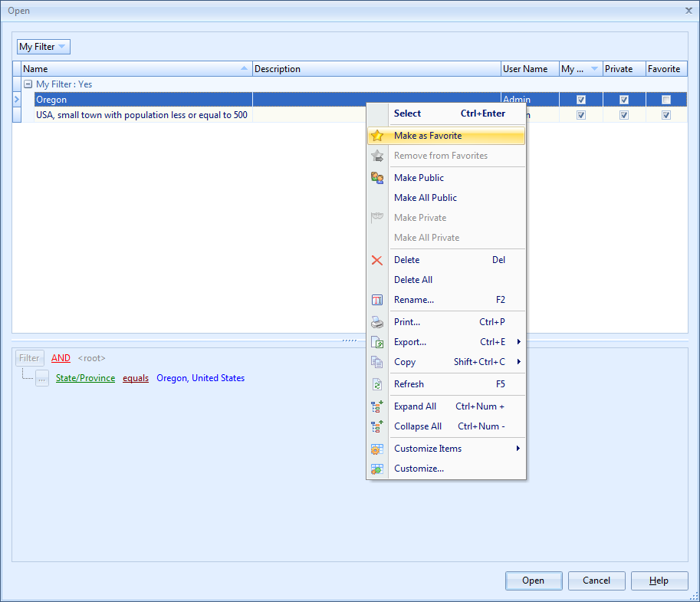Choose Print... menu entry
The height and width of the screenshot is (602, 700).
[x=446, y=322]
